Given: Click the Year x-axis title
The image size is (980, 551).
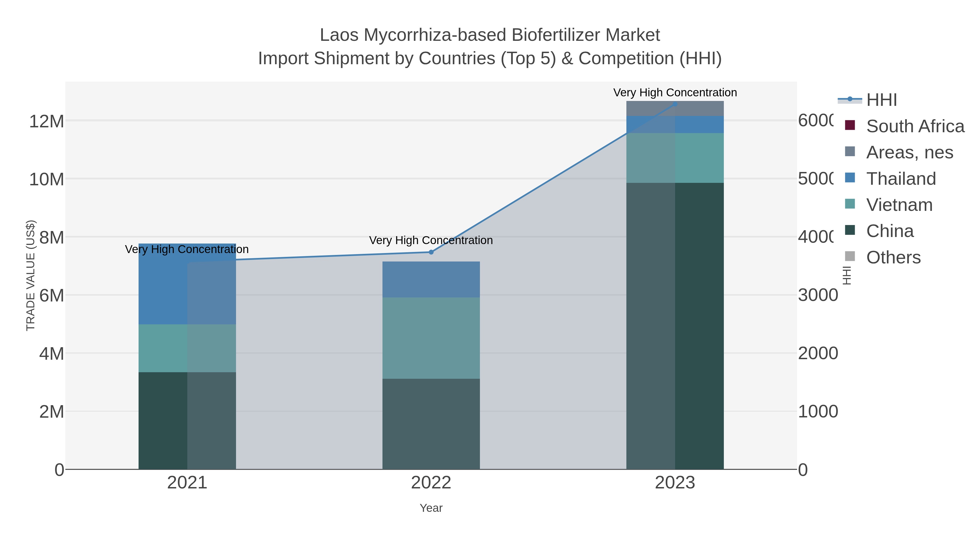Looking at the screenshot, I should point(431,508).
